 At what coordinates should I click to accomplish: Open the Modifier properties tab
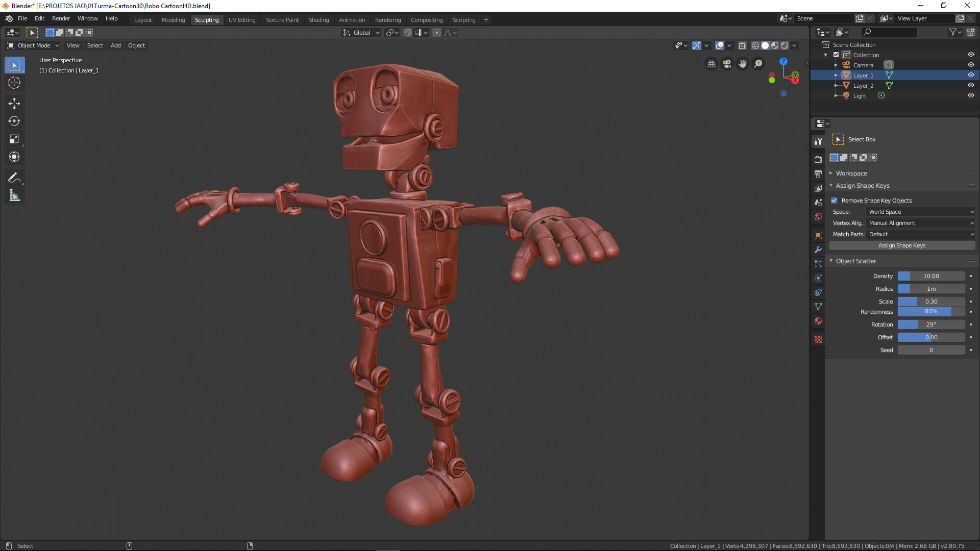tap(818, 249)
